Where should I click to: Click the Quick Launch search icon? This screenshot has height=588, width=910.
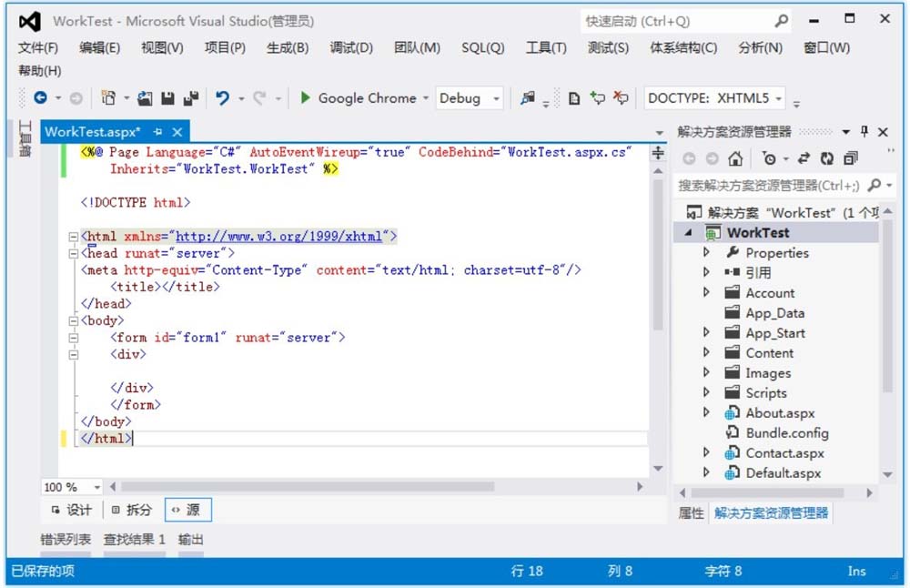[x=781, y=22]
